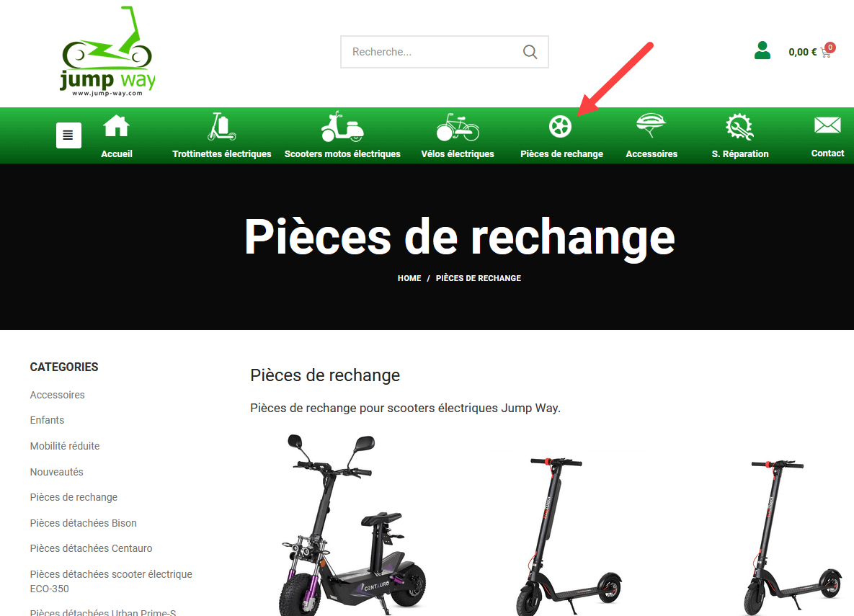Select the Accessoires helmet icon
The height and width of the screenshot is (616, 854).
pyautogui.click(x=651, y=125)
